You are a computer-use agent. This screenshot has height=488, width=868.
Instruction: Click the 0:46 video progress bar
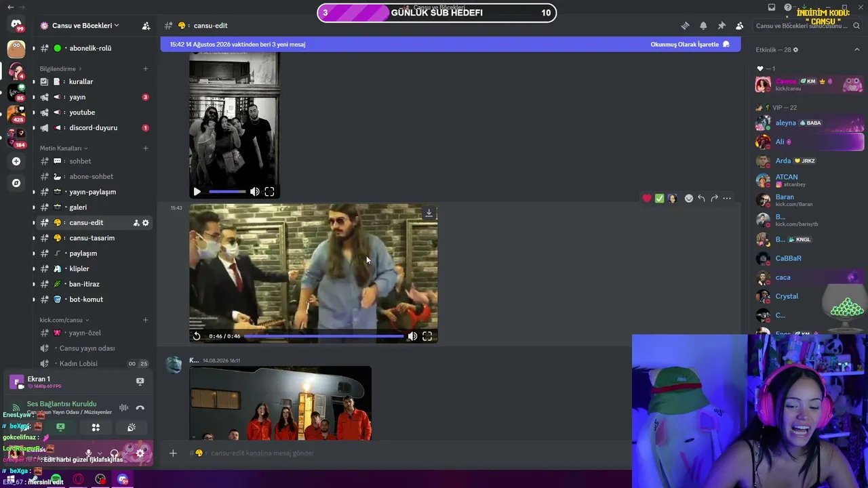pyautogui.click(x=323, y=336)
